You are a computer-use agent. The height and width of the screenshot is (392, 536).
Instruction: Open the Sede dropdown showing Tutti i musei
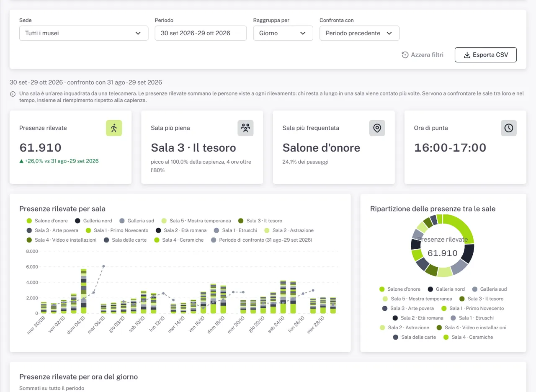click(x=84, y=33)
